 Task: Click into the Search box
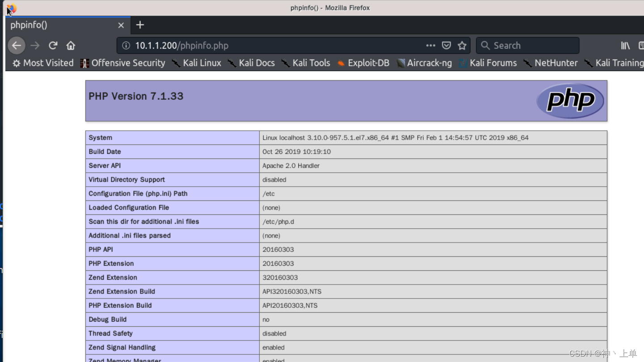pyautogui.click(x=528, y=45)
